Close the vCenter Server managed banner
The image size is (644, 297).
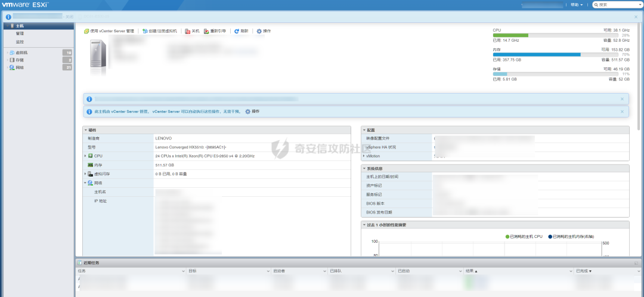[x=622, y=112]
